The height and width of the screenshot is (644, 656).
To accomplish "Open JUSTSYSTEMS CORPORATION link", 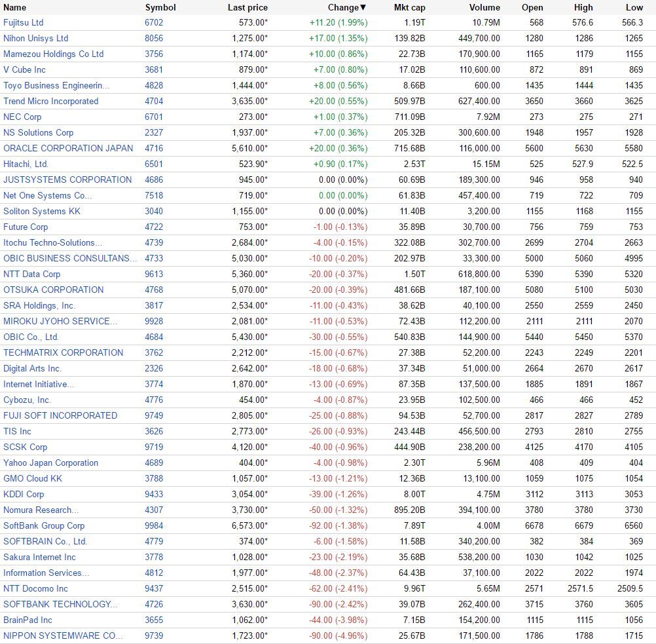I will coord(67,180).
